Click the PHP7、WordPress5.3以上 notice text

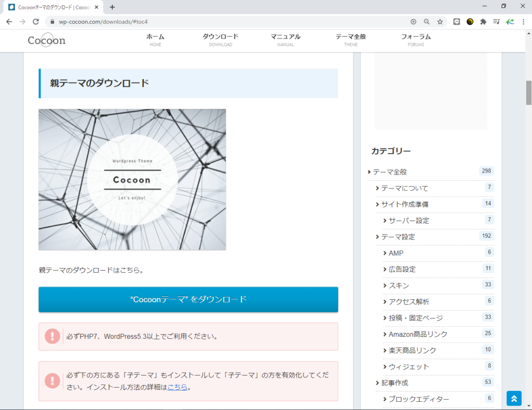coord(142,336)
